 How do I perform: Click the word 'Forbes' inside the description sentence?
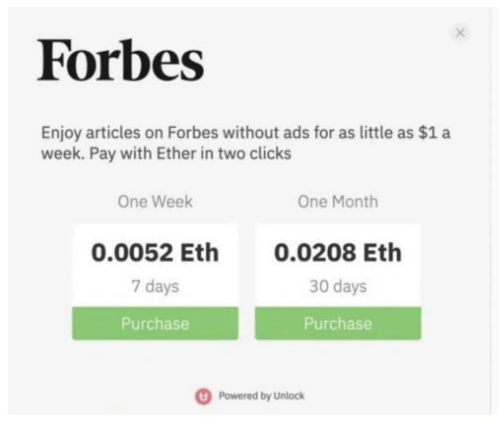(x=193, y=132)
